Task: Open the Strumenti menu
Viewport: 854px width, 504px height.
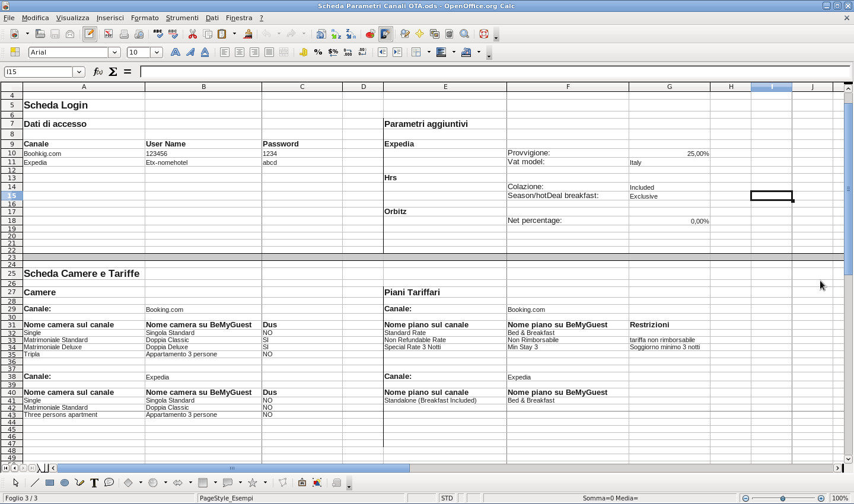Action: pyautogui.click(x=182, y=18)
